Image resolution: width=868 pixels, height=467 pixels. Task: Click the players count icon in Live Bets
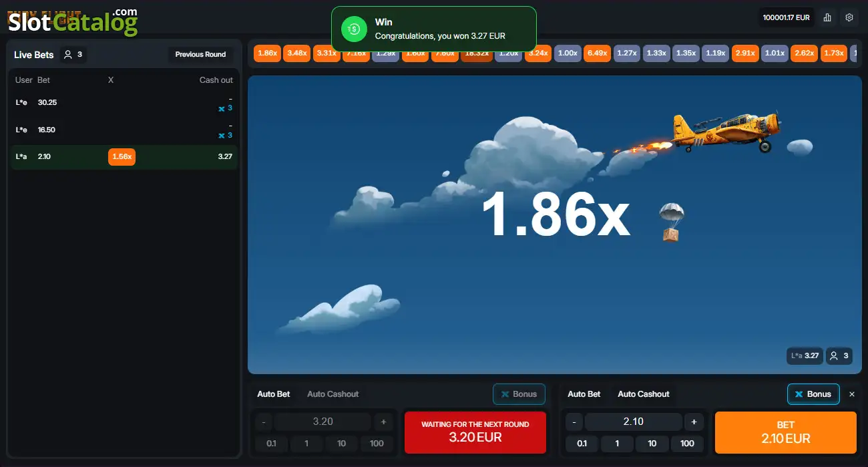[x=68, y=55]
